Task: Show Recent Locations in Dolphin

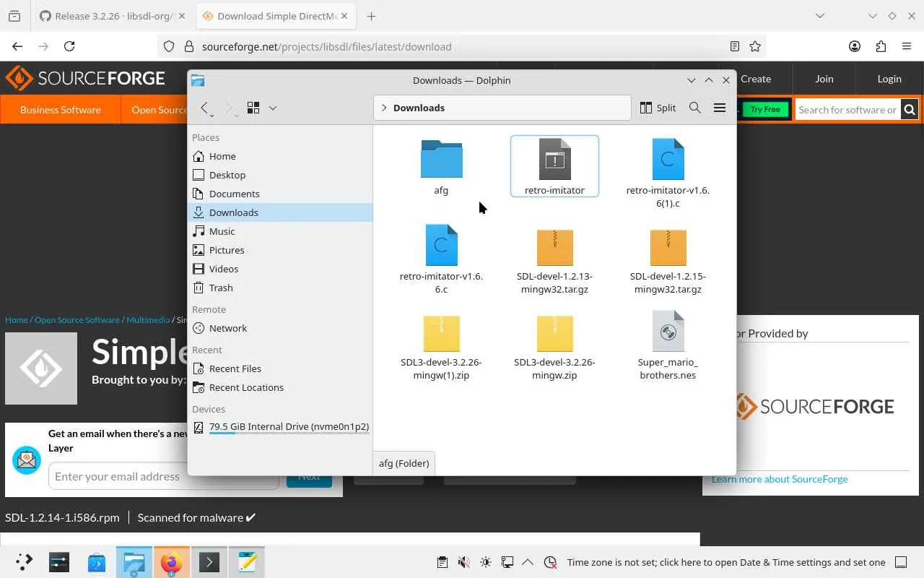Action: [x=281, y=387]
